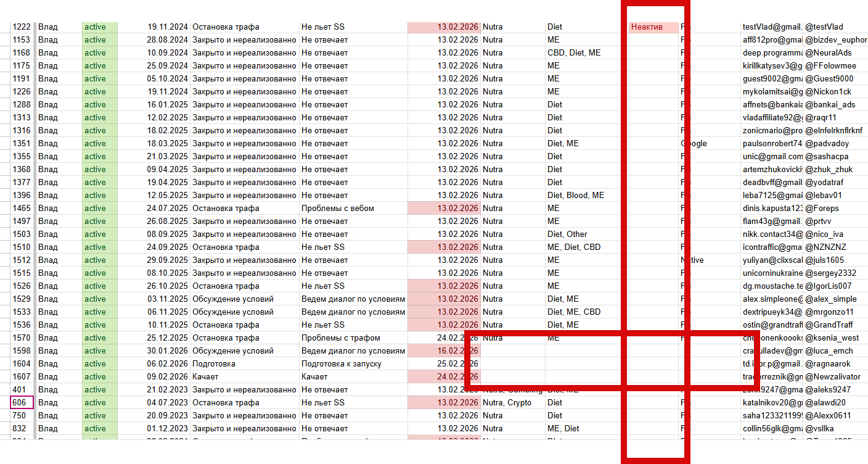The width and height of the screenshot is (868, 464).
Task: Select telegram handle @IgorLis007
Action: 835,286
